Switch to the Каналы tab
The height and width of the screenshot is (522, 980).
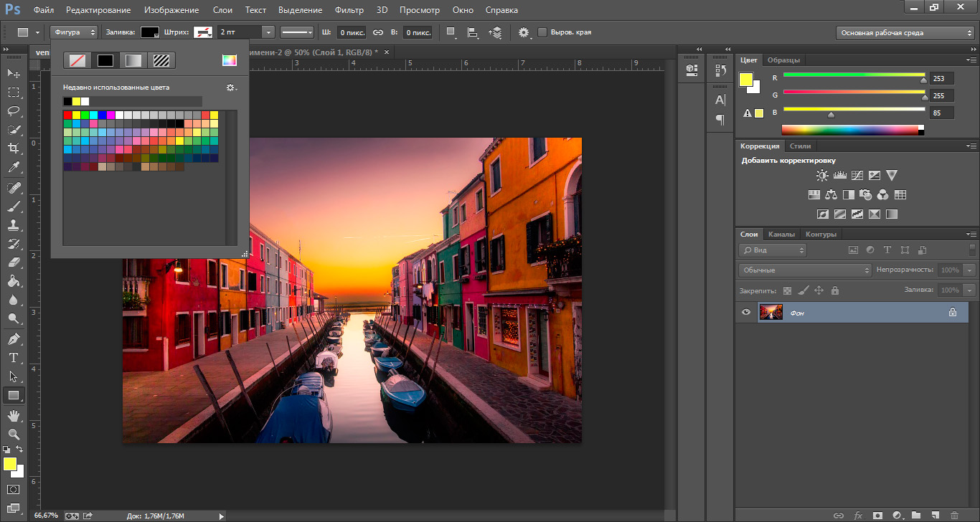point(781,234)
